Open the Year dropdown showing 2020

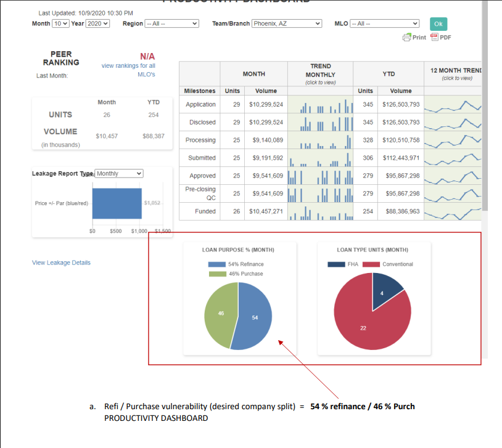pyautogui.click(x=97, y=23)
